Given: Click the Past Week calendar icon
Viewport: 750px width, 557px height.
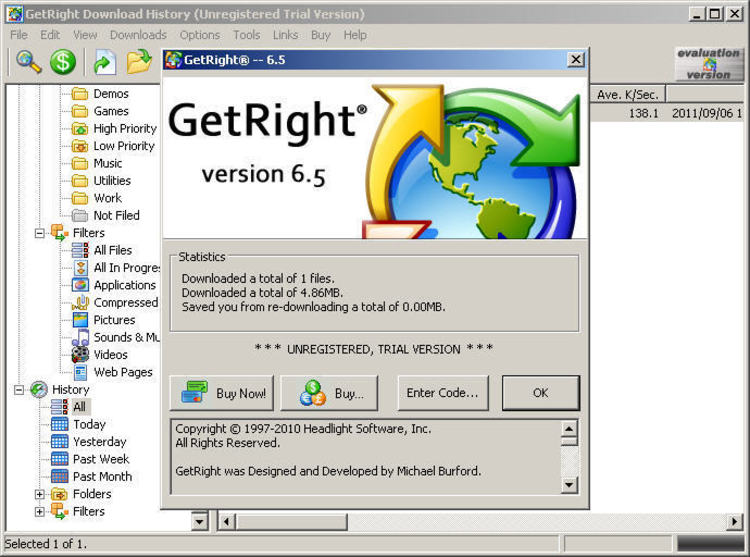Looking at the screenshot, I should (x=59, y=459).
